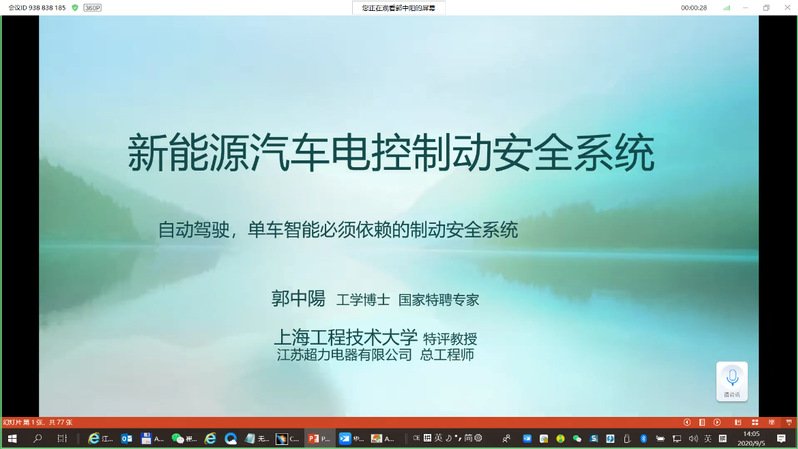Viewport: 798px width, 449px height.
Task: Click the 请发言 microphone button
Action: pos(732,381)
